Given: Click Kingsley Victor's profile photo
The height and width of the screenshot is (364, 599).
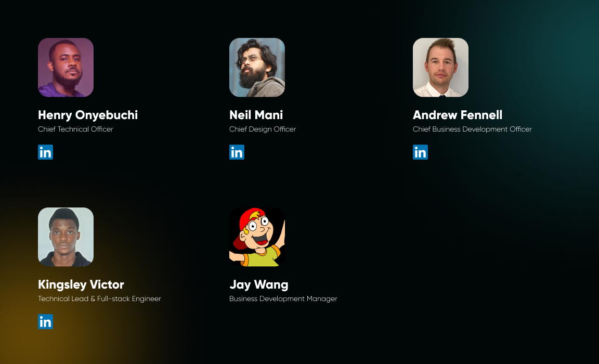Looking at the screenshot, I should pyautogui.click(x=66, y=237).
